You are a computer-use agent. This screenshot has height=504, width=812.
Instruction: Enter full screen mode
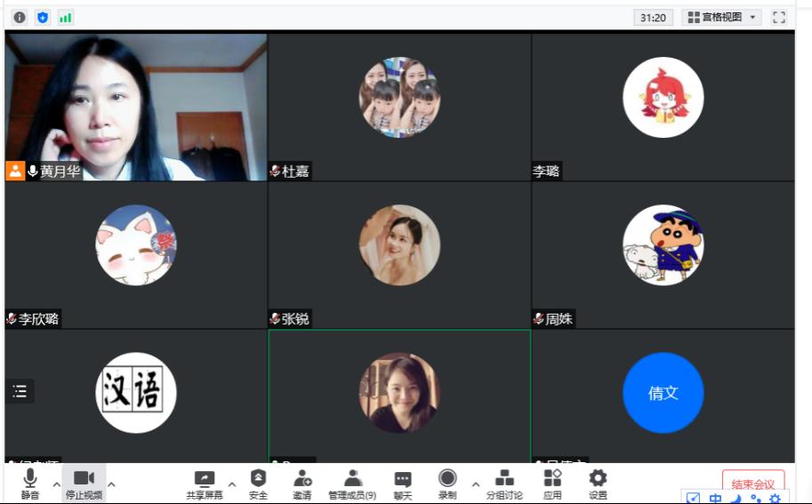[x=779, y=17]
